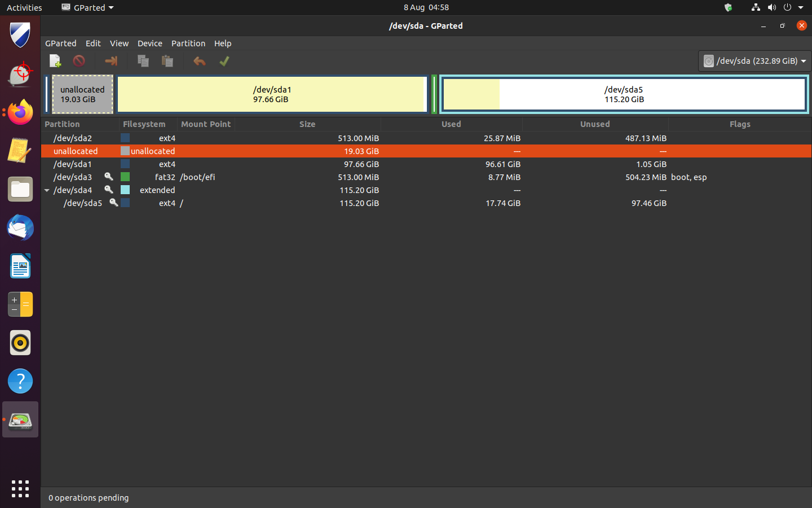
Task: Click the key icon beside /dev/sda4
Action: (x=109, y=190)
